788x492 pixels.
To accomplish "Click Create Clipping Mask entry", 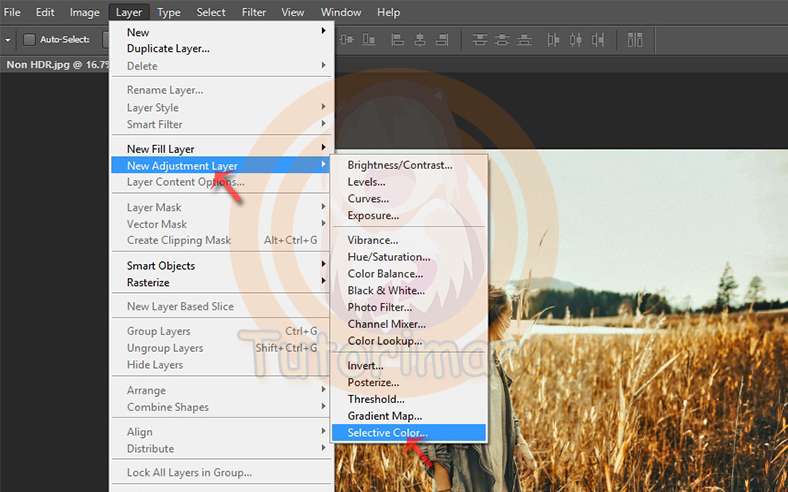I will click(220, 240).
